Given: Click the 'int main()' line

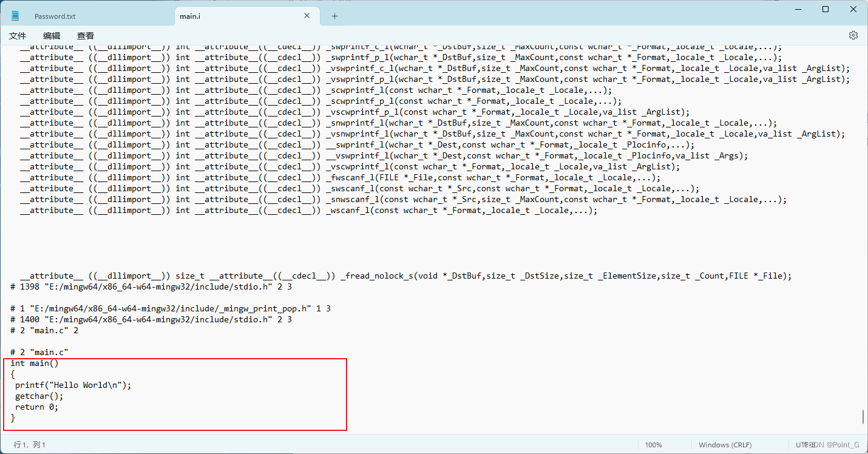Looking at the screenshot, I should tap(35, 363).
